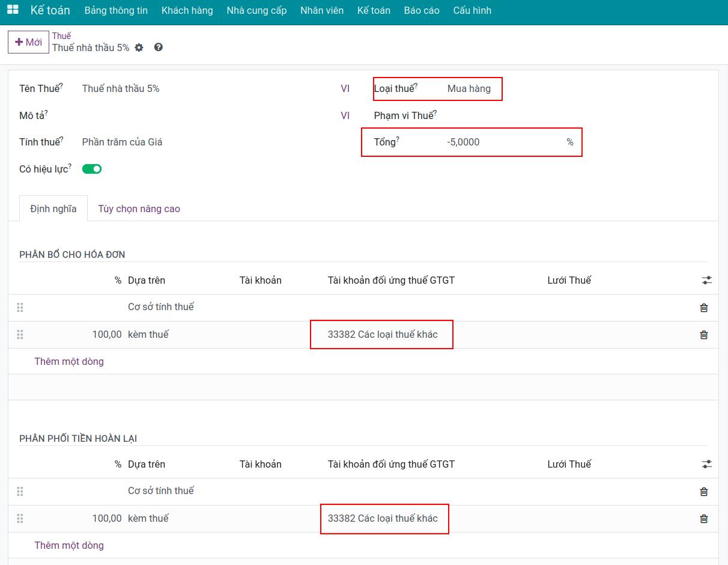Select 33382 account in Phân bổ cho hóa đơn
This screenshot has width=728, height=565.
click(383, 334)
